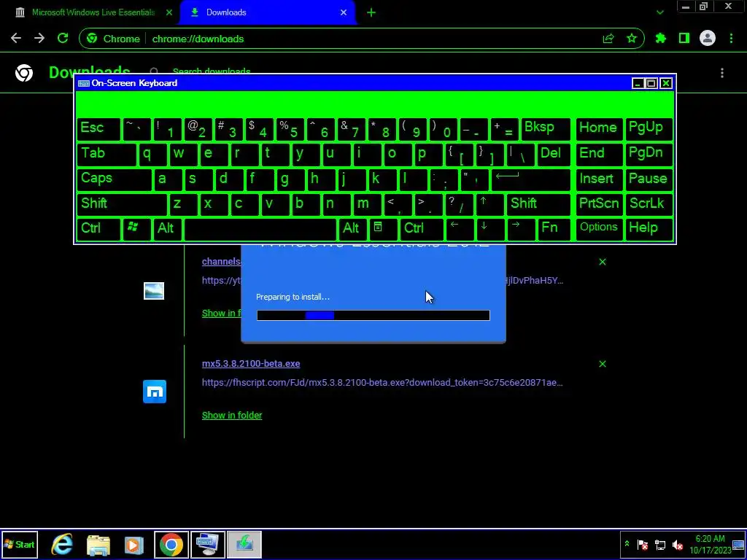The width and height of the screenshot is (747, 560).
Task: Click the left arrow key on keyboard
Action: [x=460, y=230]
